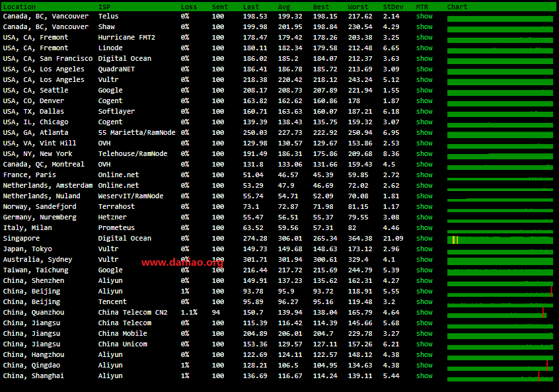Show MTR for Nuland WeservIT/RamNode
This screenshot has height=392, width=559.
click(424, 196)
